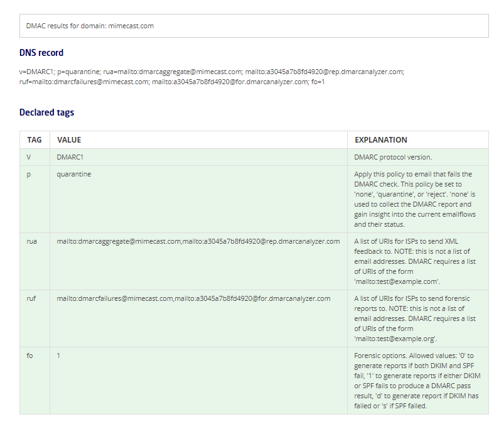Select the Declared tags heading
Screen dimensions: 504x424
pyautogui.click(x=46, y=112)
